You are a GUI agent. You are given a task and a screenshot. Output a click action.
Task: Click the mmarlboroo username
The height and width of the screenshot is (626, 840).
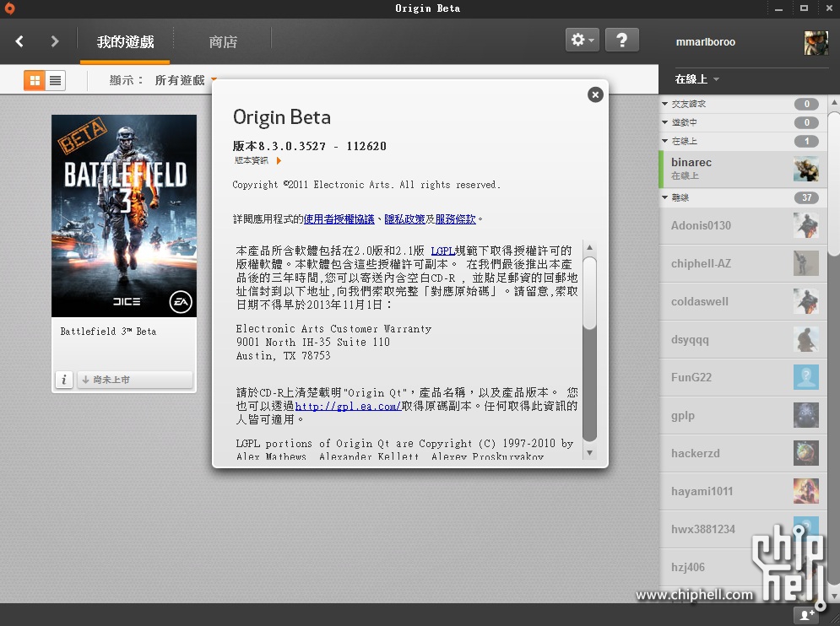pyautogui.click(x=705, y=42)
